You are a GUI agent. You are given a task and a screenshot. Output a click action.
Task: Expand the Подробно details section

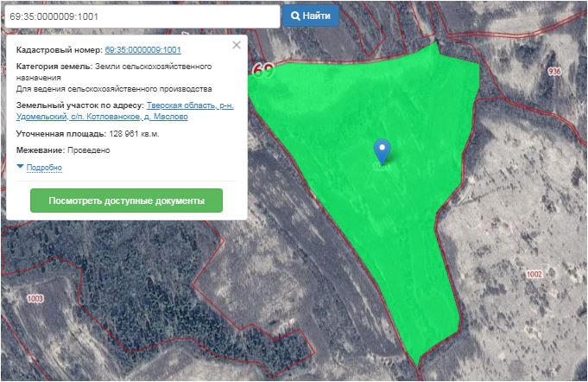[x=44, y=168]
